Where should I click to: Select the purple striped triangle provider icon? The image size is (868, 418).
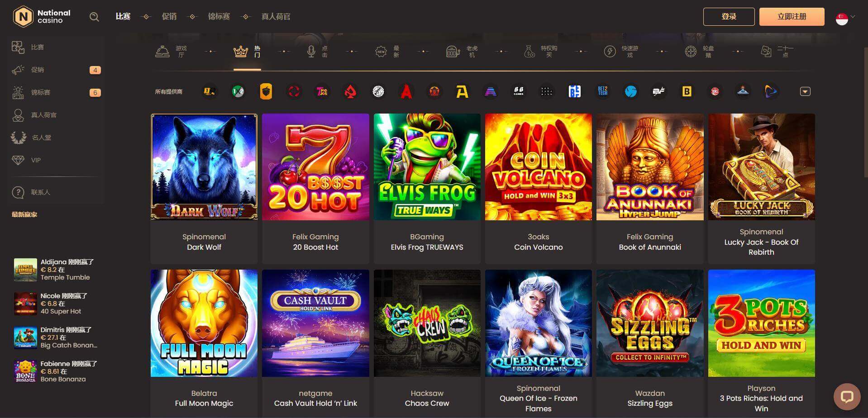[491, 91]
